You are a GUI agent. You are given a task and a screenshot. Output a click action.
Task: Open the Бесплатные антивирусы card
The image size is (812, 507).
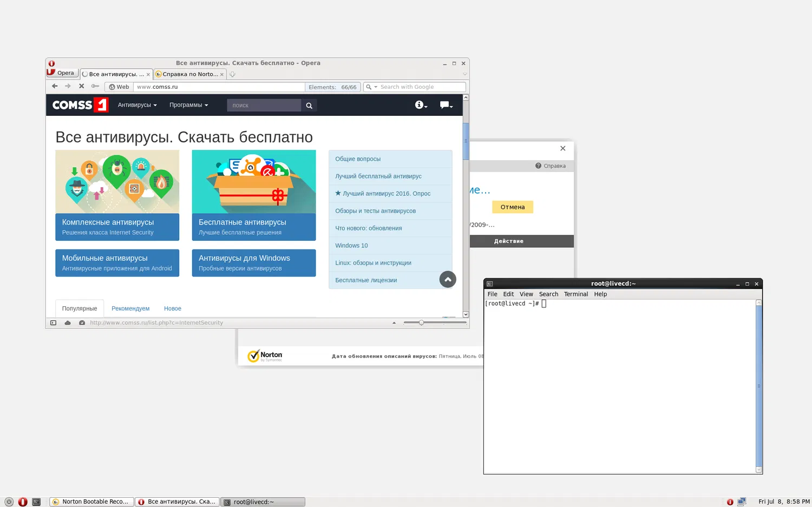pos(254,195)
